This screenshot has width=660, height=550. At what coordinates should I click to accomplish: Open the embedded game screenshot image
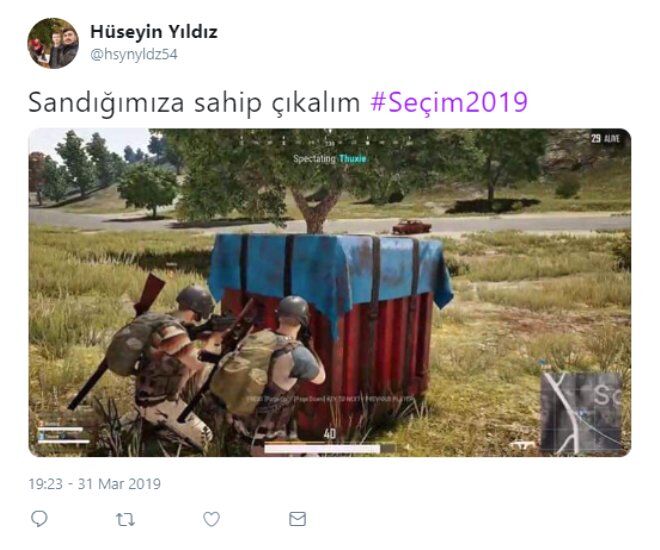[x=330, y=292]
